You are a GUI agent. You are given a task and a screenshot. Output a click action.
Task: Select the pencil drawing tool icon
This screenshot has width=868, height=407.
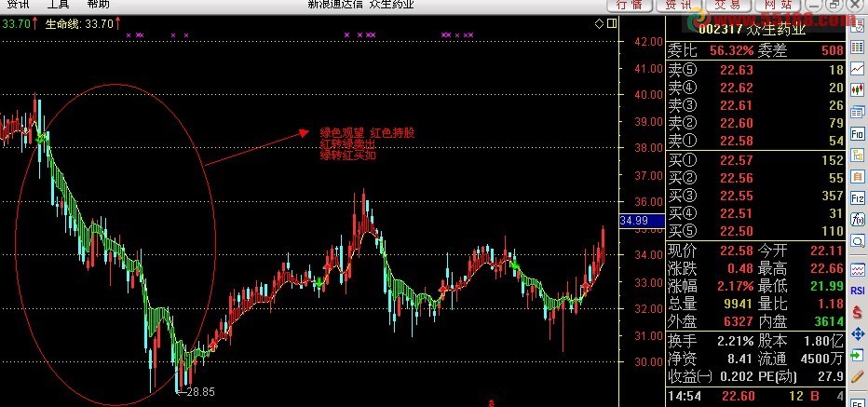[x=858, y=376]
